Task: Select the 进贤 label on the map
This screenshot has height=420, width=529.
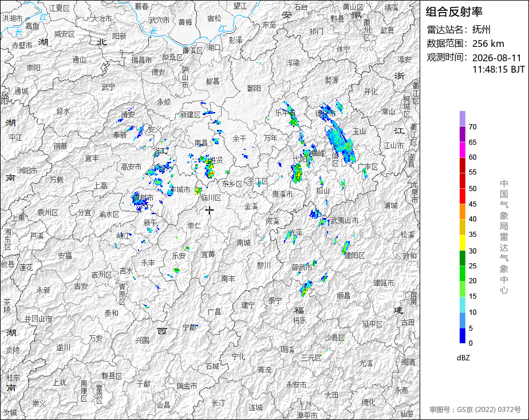Action: click(x=216, y=160)
